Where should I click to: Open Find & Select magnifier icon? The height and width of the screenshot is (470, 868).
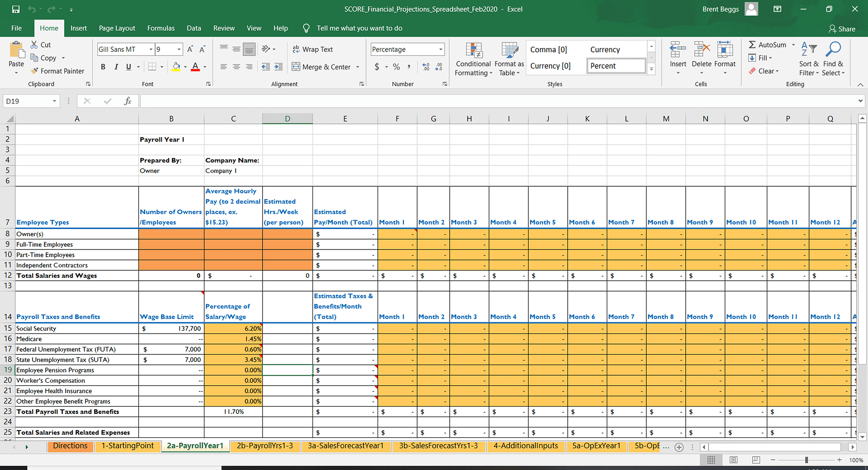pos(833,49)
